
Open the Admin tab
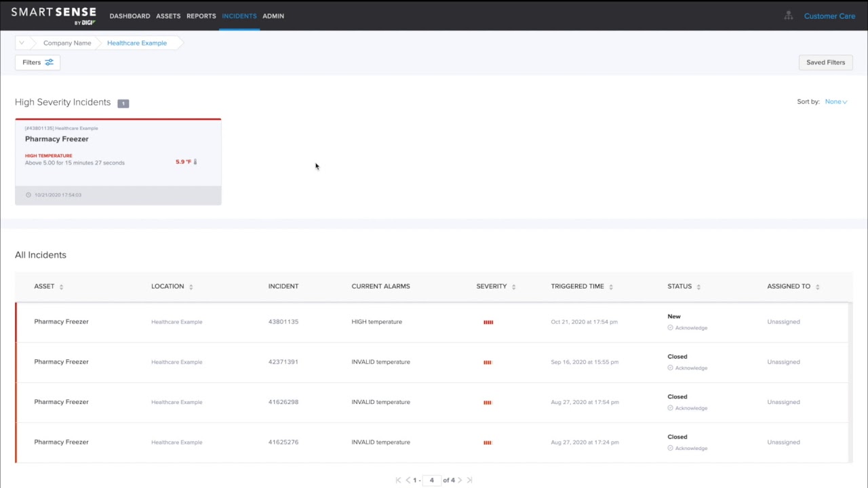tap(273, 16)
